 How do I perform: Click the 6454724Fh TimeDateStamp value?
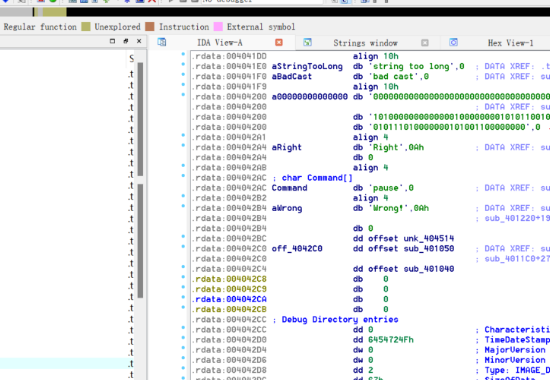click(390, 340)
